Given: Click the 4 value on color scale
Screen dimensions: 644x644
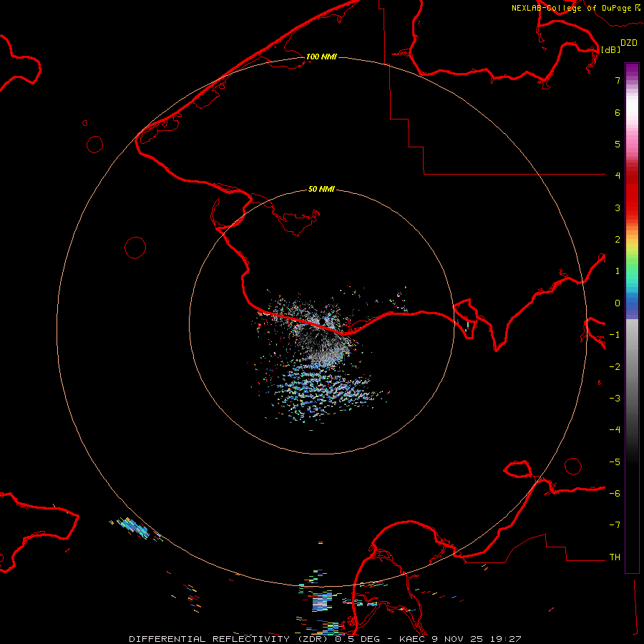Looking at the screenshot, I should point(618,176).
